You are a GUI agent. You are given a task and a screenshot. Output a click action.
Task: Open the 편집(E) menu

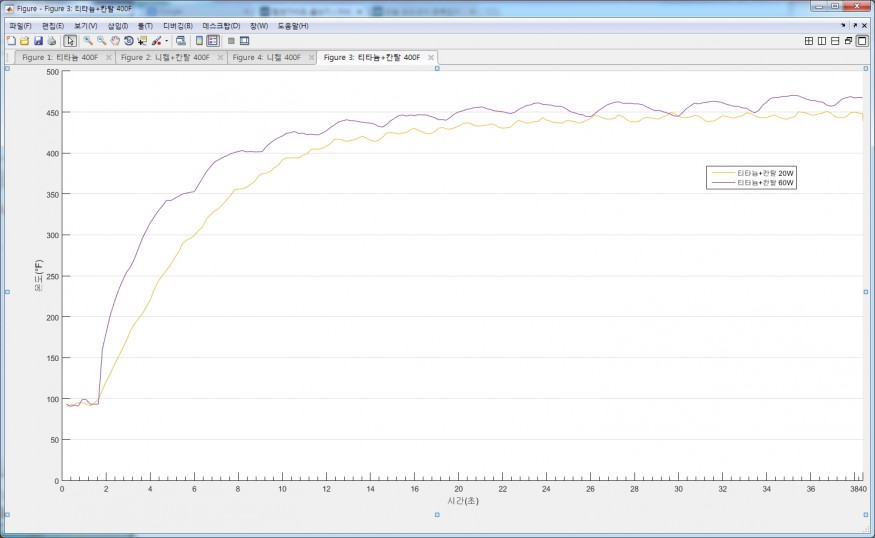pos(53,26)
